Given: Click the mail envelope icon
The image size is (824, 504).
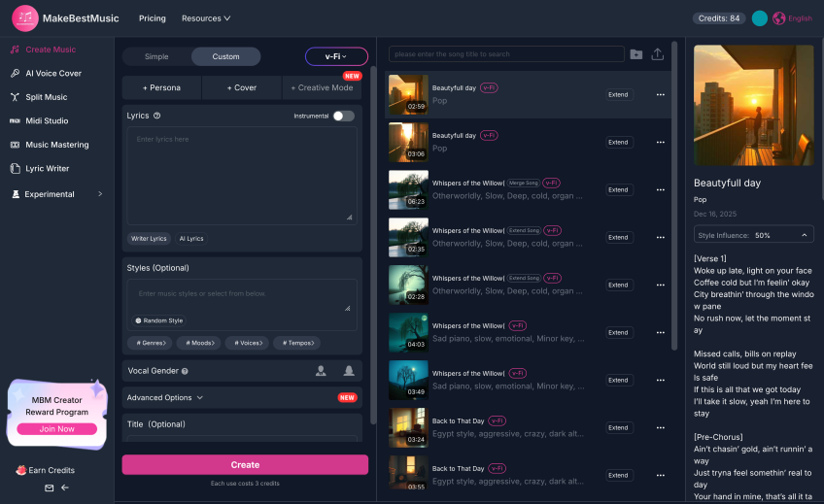Looking at the screenshot, I should click(x=49, y=487).
